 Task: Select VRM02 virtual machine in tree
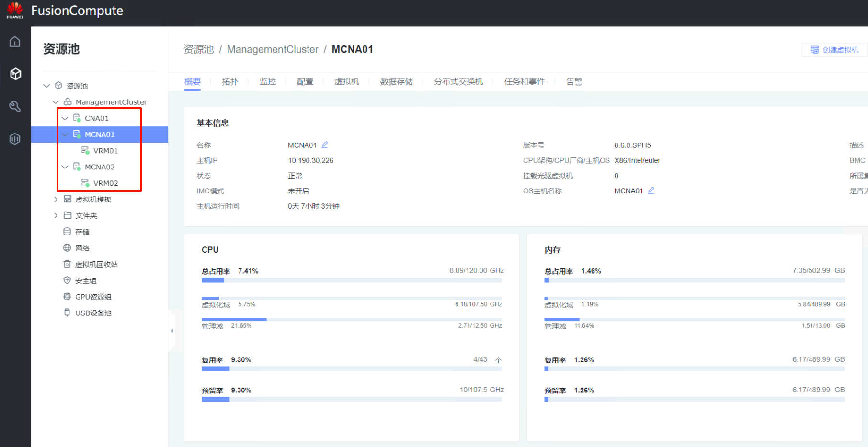[105, 183]
